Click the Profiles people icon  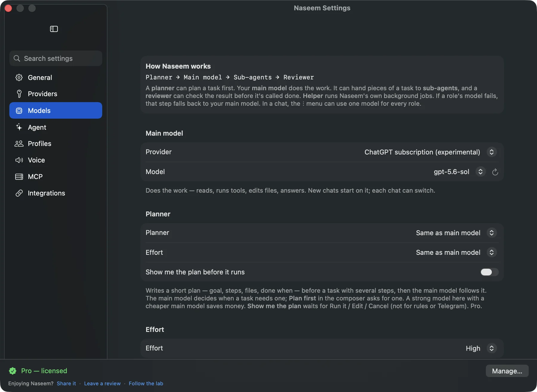point(19,144)
